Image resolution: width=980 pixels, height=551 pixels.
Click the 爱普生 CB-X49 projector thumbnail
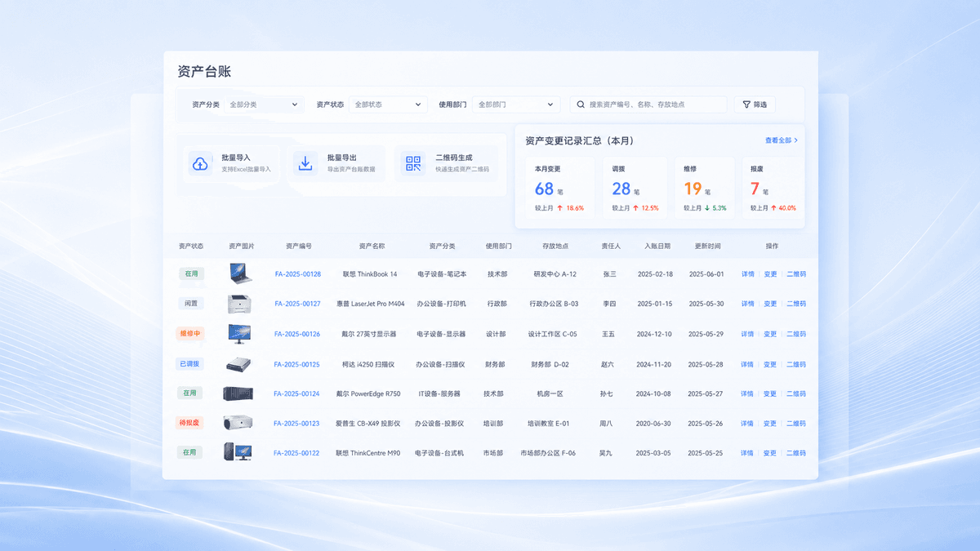pos(238,423)
